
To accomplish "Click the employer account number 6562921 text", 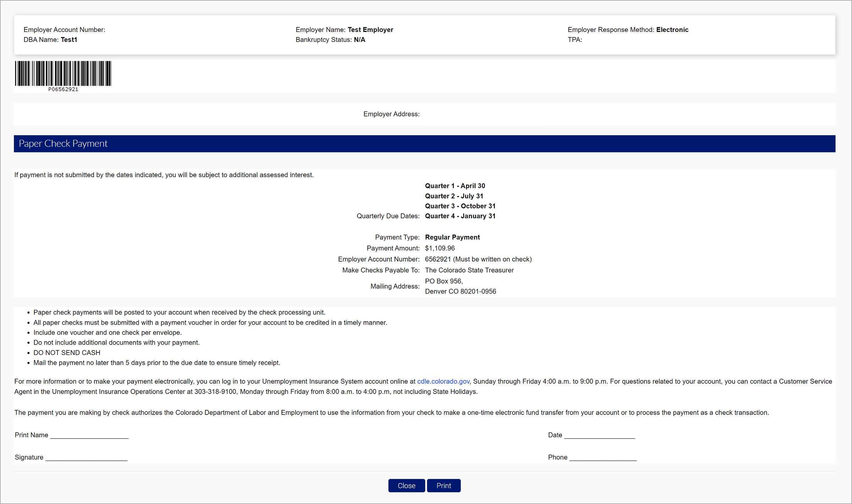I will tap(438, 259).
